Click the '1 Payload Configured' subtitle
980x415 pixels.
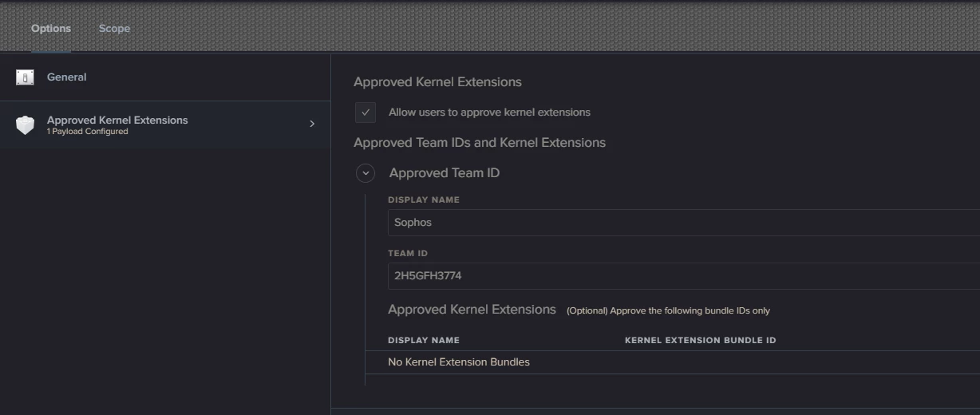(x=87, y=132)
